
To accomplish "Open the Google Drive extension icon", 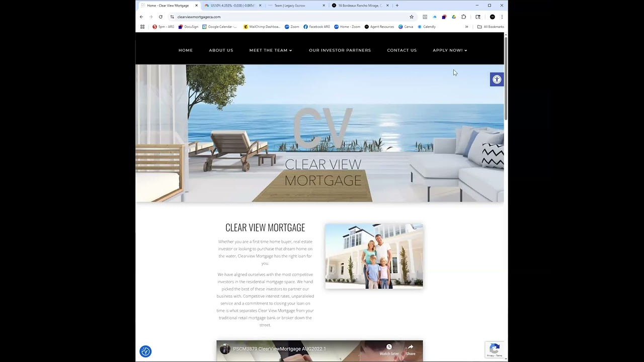I will (x=454, y=17).
